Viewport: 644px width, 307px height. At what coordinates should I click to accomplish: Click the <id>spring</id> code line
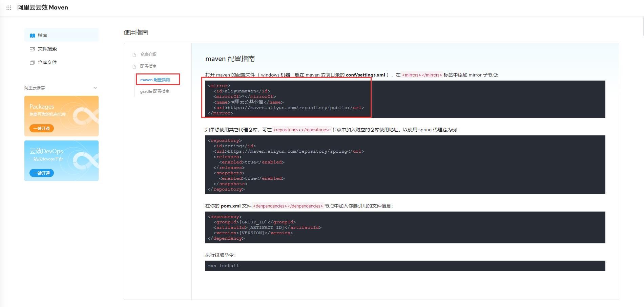pyautogui.click(x=235, y=146)
